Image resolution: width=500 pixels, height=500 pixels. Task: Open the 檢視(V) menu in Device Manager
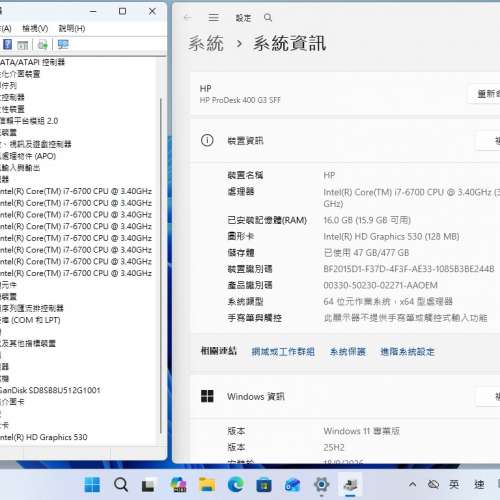coord(35,29)
